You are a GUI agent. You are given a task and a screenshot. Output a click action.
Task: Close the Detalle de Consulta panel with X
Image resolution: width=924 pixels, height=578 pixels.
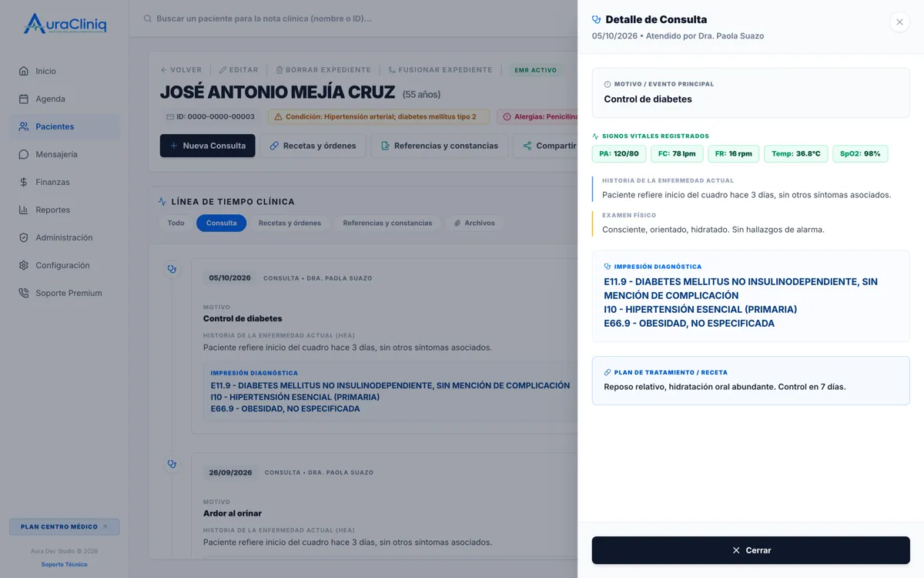coord(899,22)
